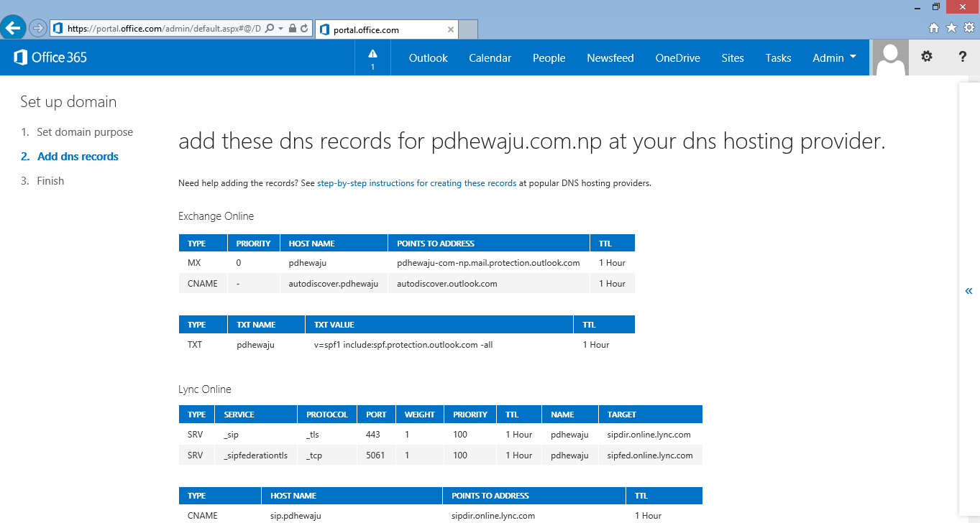Expand the Admin dropdown menu
Image resolution: width=980 pixels, height=523 pixels.
pos(834,58)
